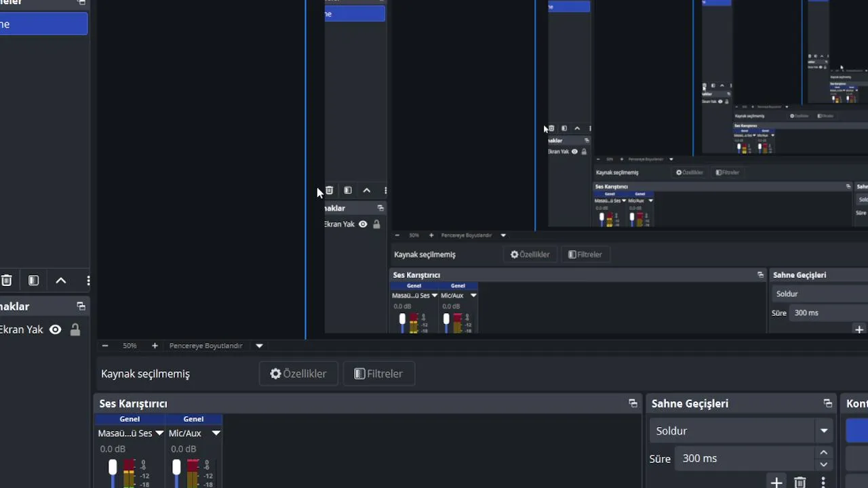Click filter icon in largest nested preview
The image size is (868, 488).
tap(348, 190)
